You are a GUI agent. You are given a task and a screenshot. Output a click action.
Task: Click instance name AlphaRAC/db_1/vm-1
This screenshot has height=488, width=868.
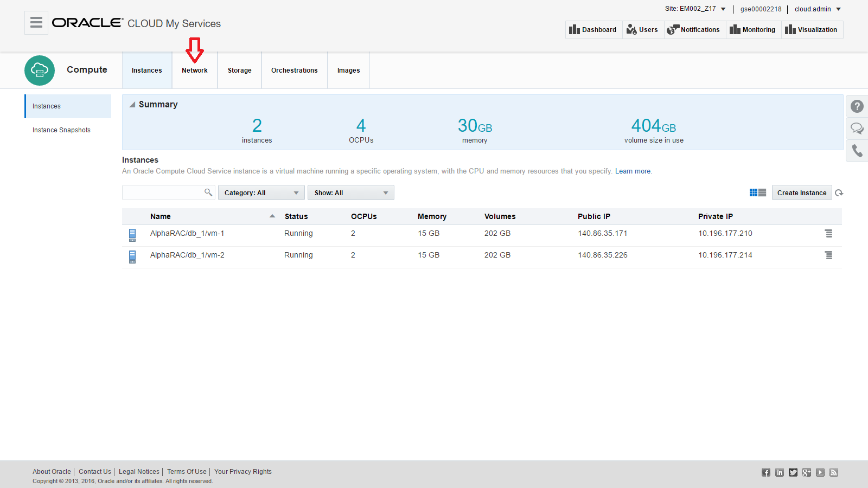(x=187, y=233)
